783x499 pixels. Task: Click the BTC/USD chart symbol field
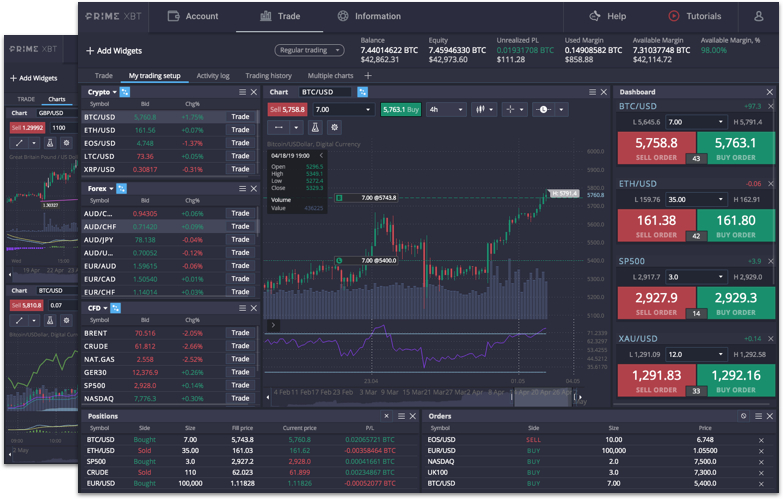pos(326,92)
